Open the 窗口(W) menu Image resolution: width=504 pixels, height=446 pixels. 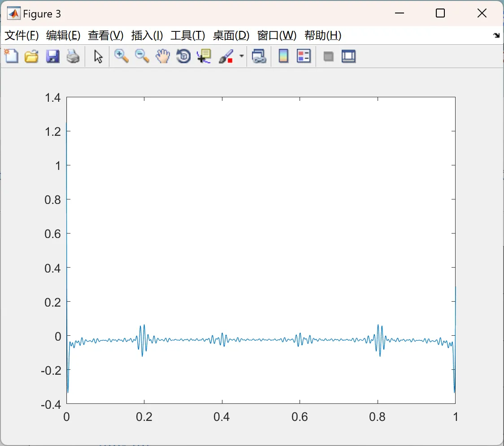(x=277, y=35)
